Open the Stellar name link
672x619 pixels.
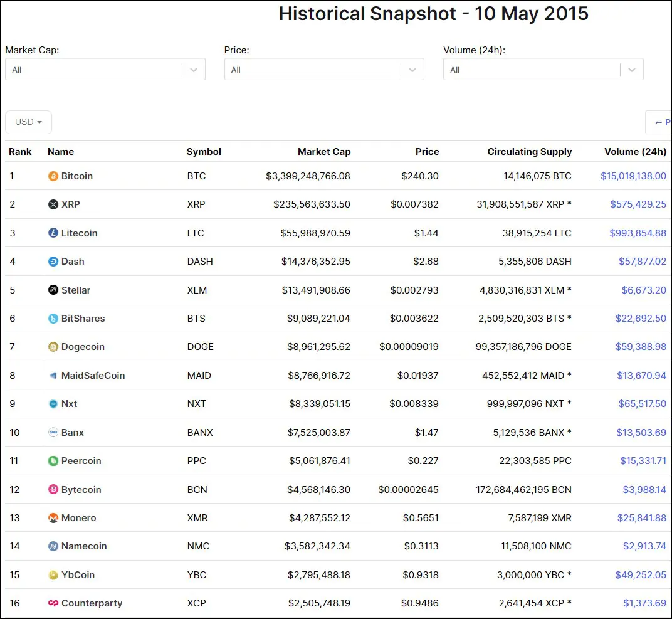76,290
